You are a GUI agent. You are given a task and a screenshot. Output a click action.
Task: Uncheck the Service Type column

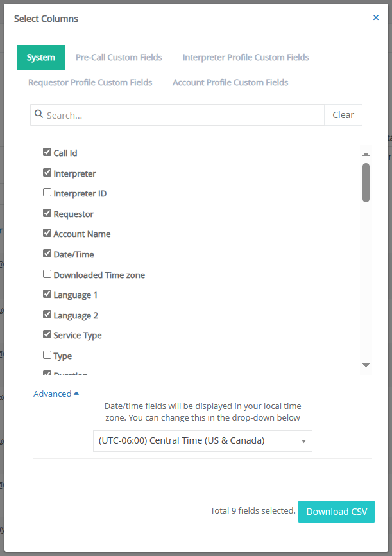coord(47,334)
